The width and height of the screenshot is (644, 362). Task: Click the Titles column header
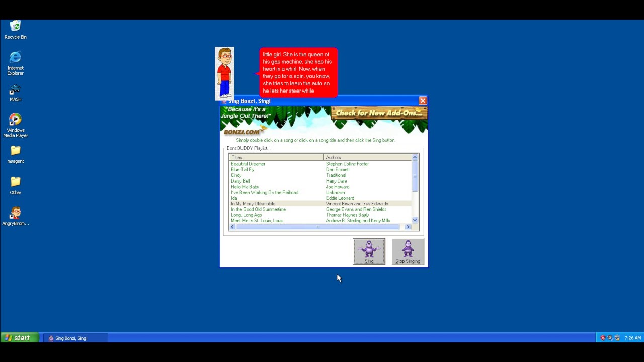click(276, 157)
